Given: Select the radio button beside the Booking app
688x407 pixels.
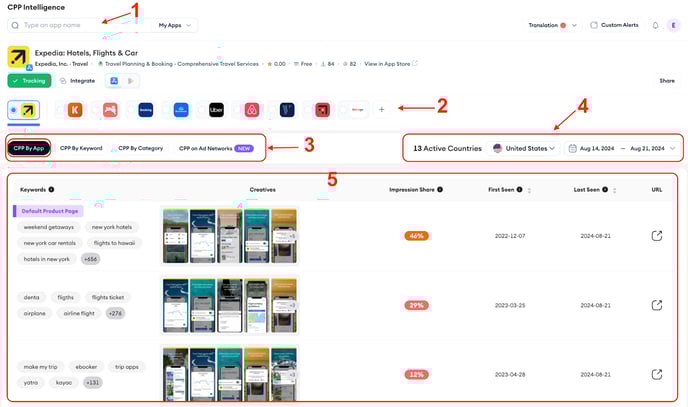Looking at the screenshot, I should click(131, 110).
